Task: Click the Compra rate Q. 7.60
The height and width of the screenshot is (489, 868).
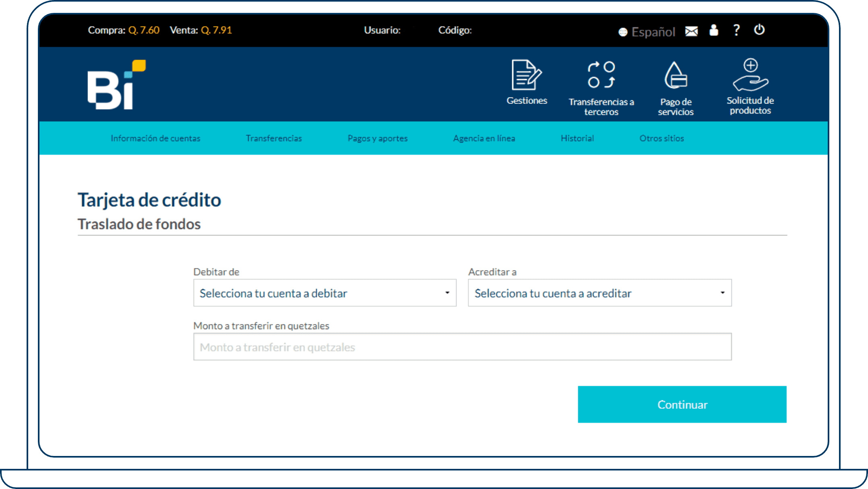Action: coord(144,30)
